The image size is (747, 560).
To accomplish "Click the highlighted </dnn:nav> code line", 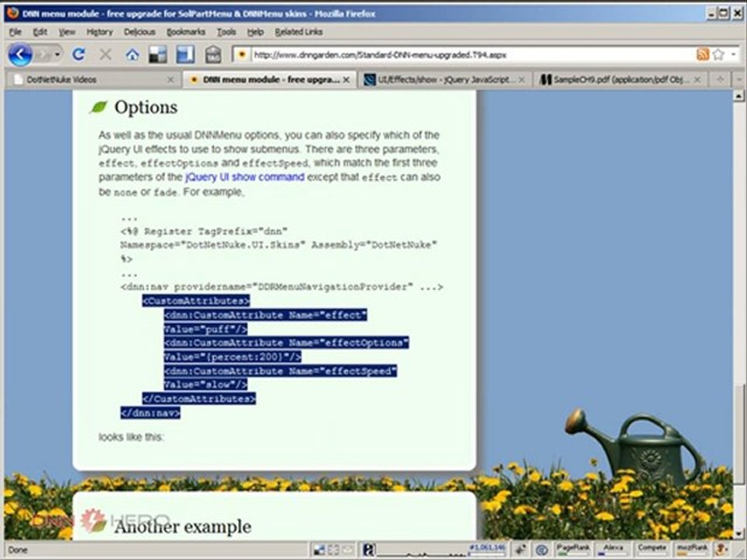I will tap(150, 413).
